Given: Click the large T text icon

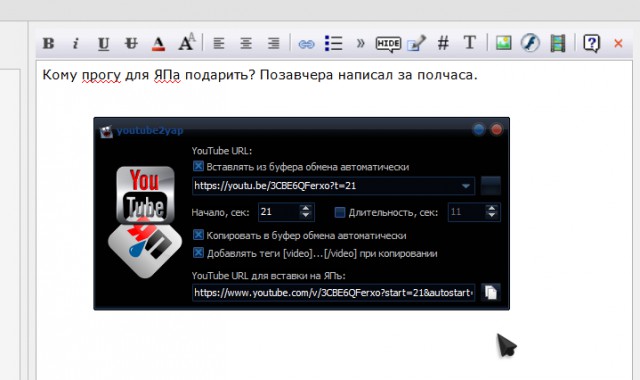Looking at the screenshot, I should (469, 42).
